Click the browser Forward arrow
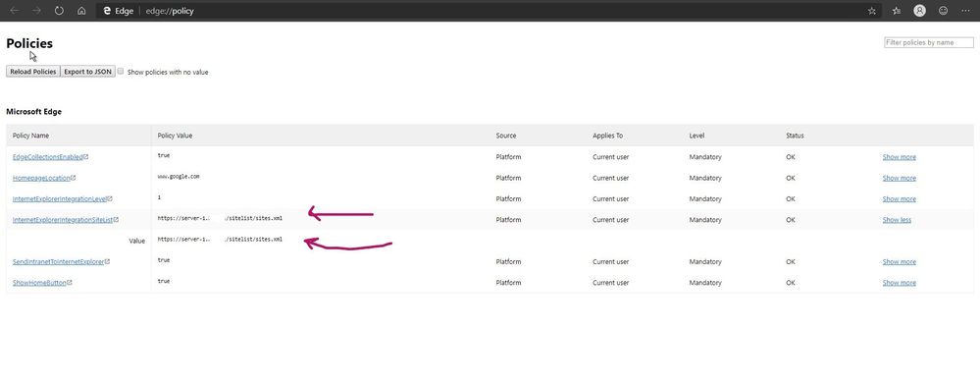This screenshot has height=385, width=980. pos(37,11)
